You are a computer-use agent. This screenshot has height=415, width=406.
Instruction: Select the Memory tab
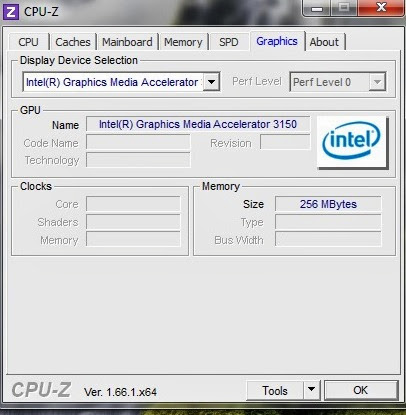[183, 42]
